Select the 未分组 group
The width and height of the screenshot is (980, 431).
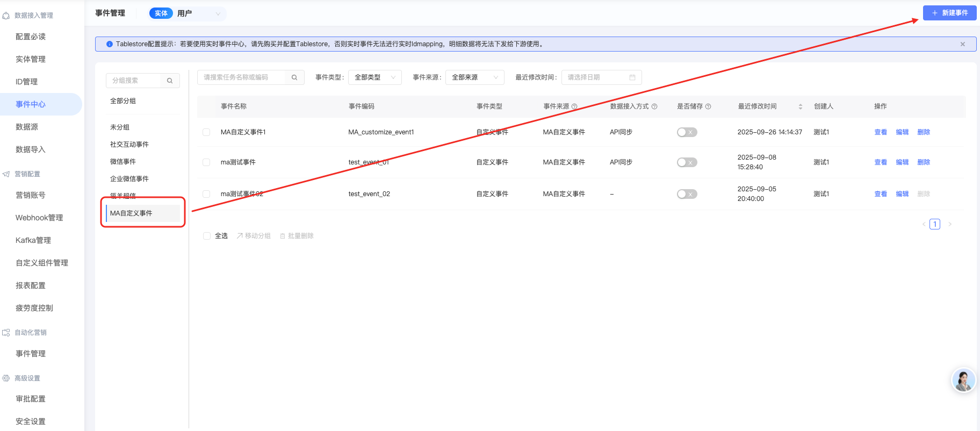point(120,127)
